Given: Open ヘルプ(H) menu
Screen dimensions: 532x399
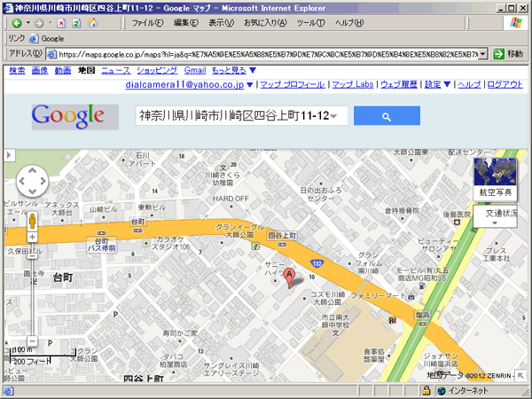Looking at the screenshot, I should pos(349,23).
